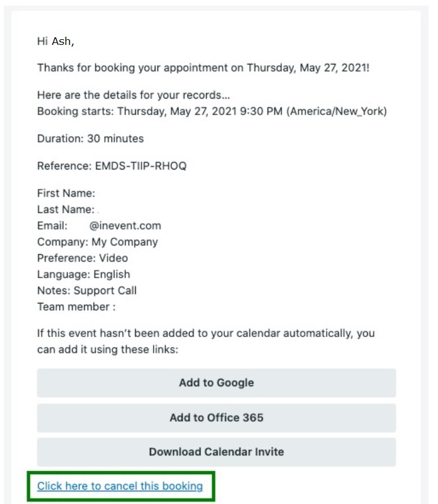The width and height of the screenshot is (438, 504).
Task: Click the Preference: Video line
Action: (x=82, y=258)
